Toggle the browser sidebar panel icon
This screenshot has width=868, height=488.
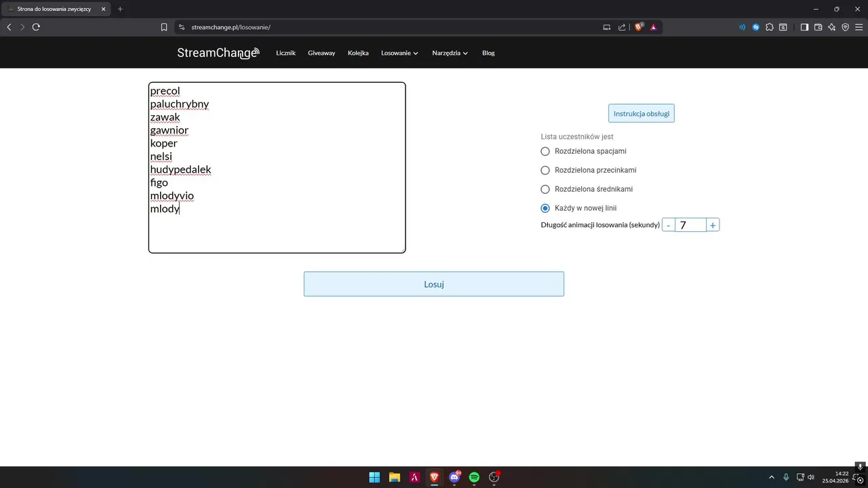[x=804, y=27]
